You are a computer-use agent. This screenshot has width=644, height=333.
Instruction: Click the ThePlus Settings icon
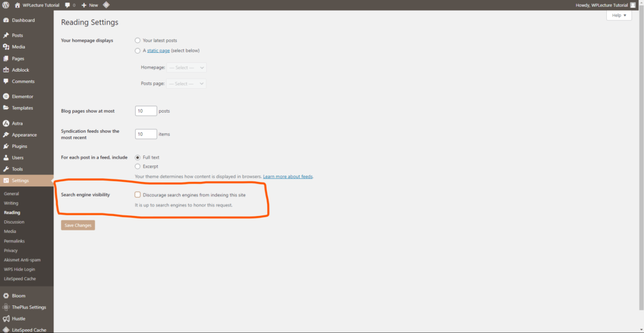tap(6, 307)
